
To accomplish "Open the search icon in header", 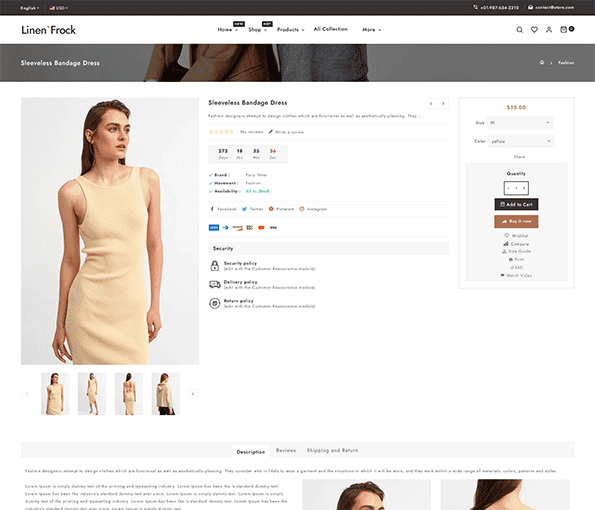I will coord(519,30).
